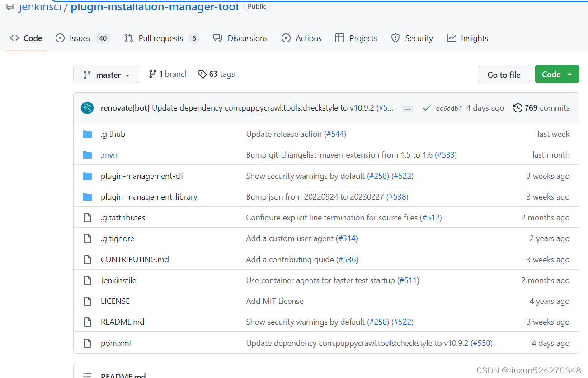Open the Actions workflow icon tab

[286, 38]
